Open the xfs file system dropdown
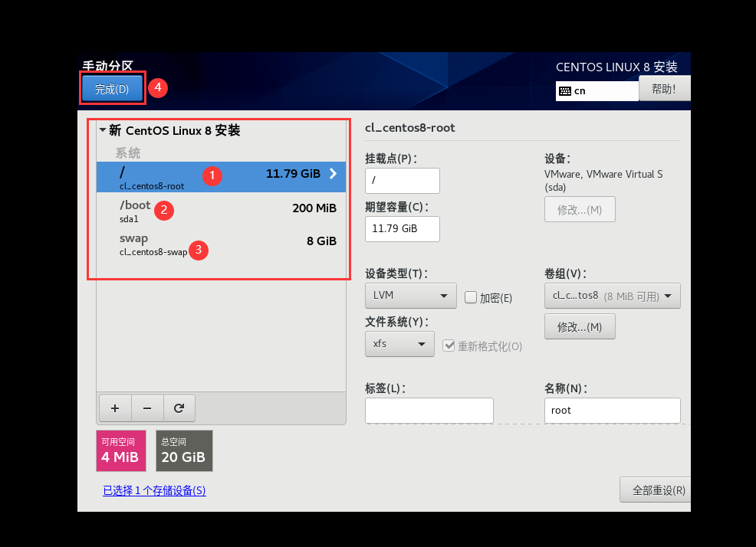This screenshot has height=547, width=756. 399,344
